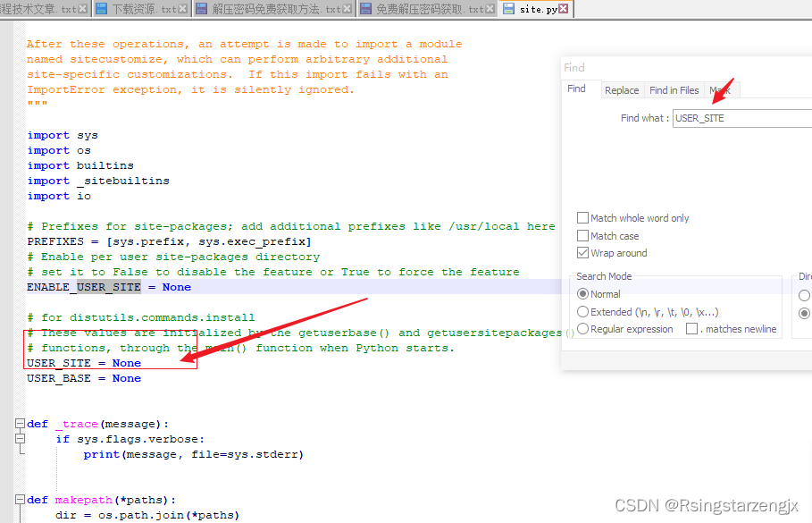The height and width of the screenshot is (523, 812).
Task: Click the 'import _sitebuiltins' line
Action: pyautogui.click(x=98, y=181)
